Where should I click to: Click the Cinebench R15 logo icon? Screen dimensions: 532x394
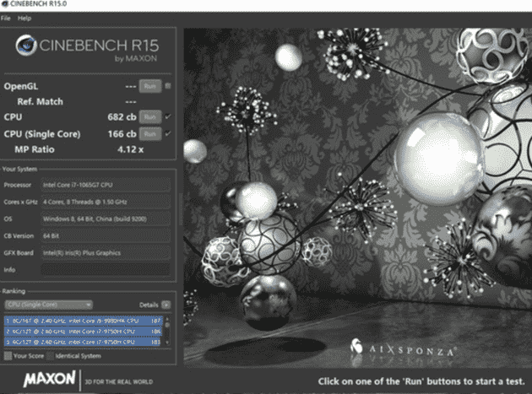pyautogui.click(x=26, y=45)
